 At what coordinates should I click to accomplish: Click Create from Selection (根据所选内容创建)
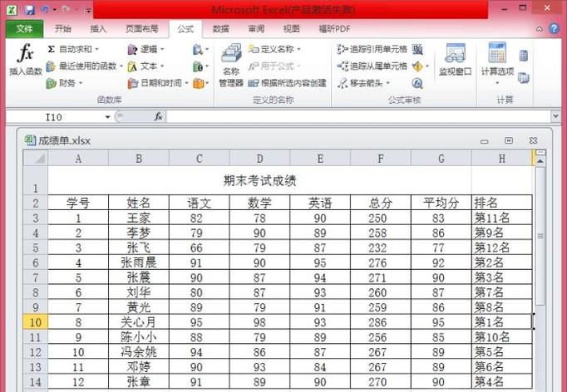288,83
